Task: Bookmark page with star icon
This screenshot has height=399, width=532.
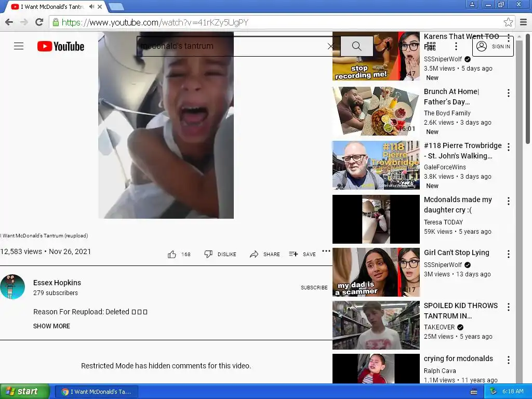Action: [508, 22]
